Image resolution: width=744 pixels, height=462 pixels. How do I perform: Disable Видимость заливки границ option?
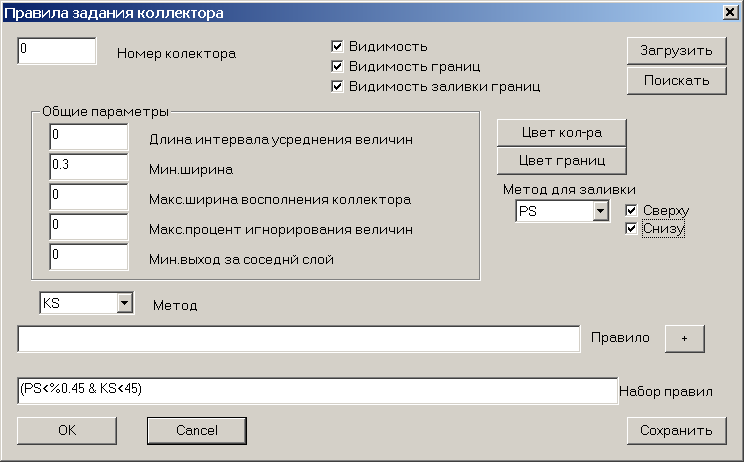(x=337, y=86)
